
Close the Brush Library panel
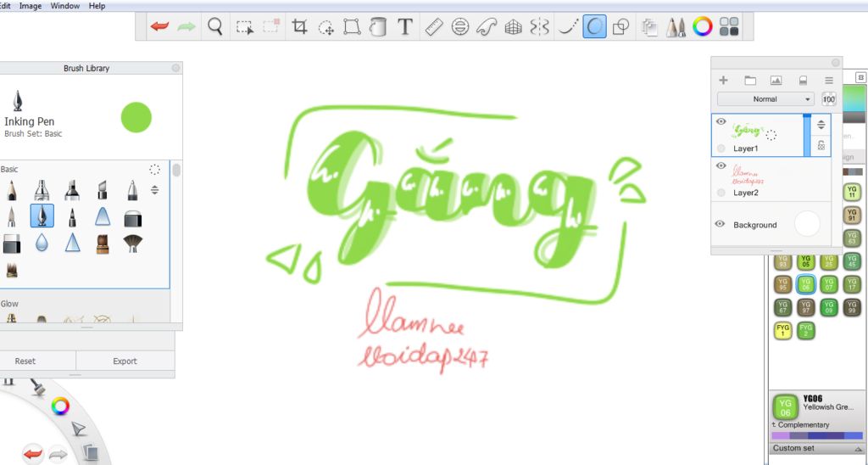(x=175, y=68)
